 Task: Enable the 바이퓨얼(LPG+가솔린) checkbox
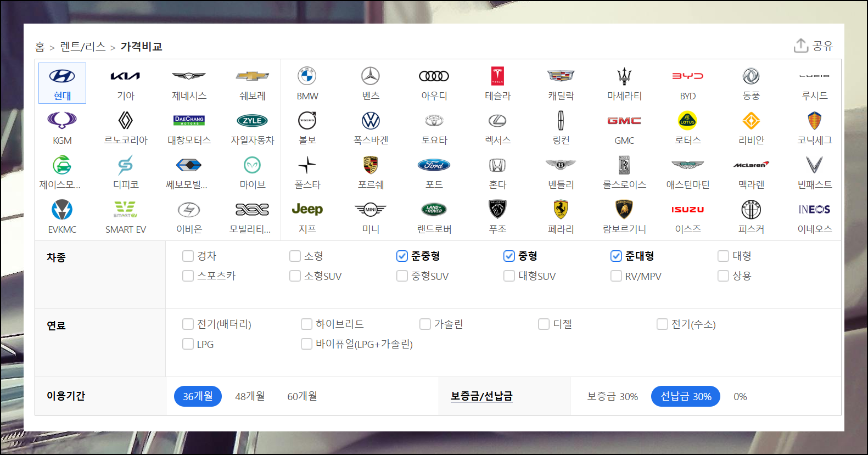pos(306,344)
